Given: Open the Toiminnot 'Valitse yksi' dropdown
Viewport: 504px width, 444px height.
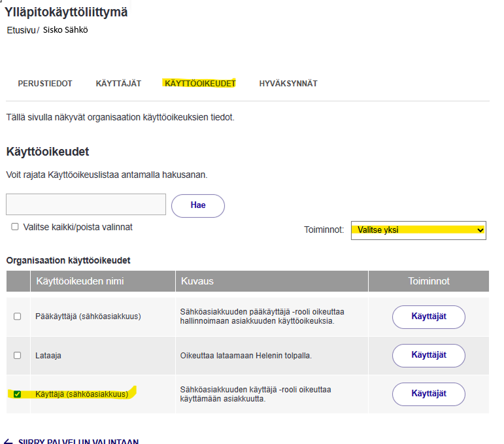Looking at the screenshot, I should (x=418, y=230).
